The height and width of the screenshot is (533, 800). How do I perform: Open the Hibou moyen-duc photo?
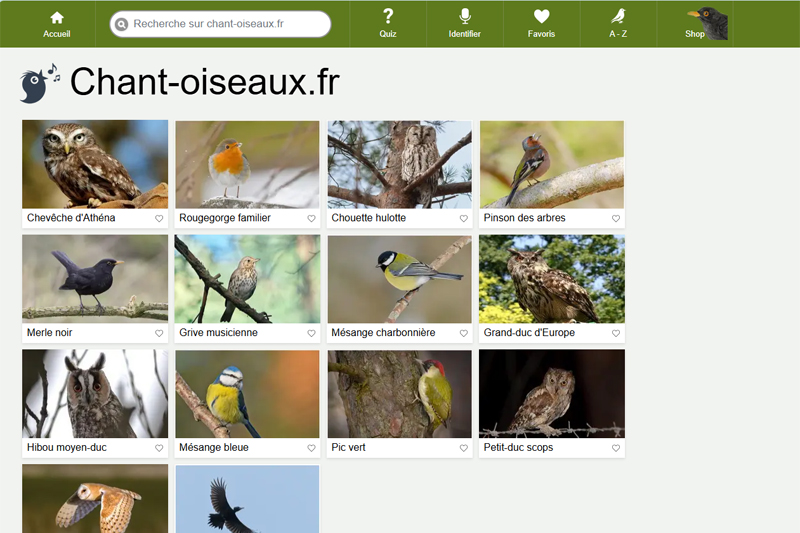click(95, 394)
